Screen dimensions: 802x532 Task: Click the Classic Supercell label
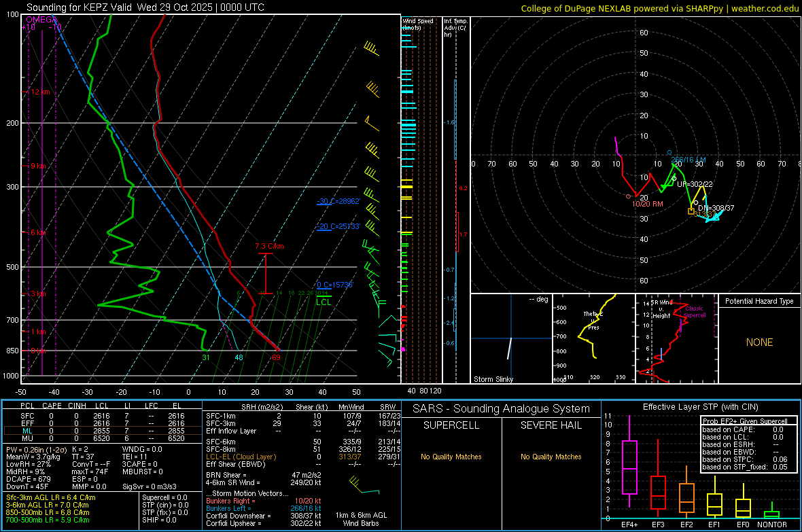tap(695, 312)
